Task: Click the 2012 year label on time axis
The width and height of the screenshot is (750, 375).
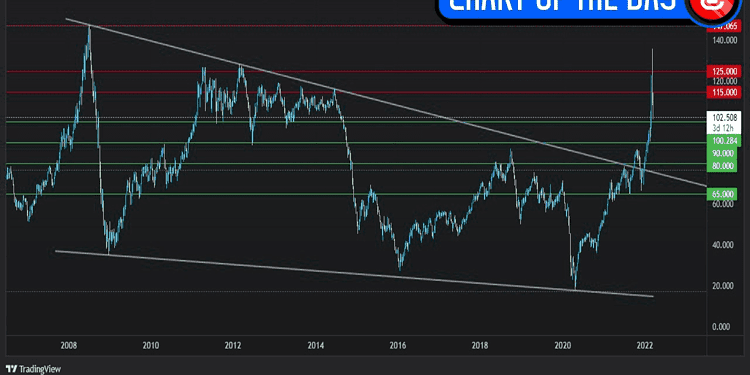Action: [x=233, y=345]
